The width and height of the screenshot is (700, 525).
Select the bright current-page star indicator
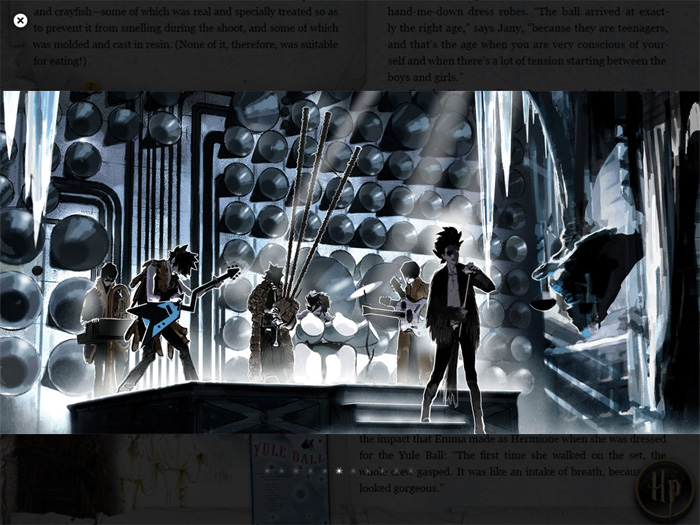[x=339, y=471]
